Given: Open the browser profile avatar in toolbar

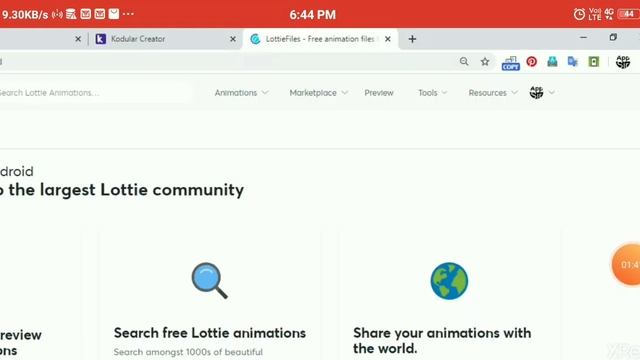Looking at the screenshot, I should click(623, 62).
